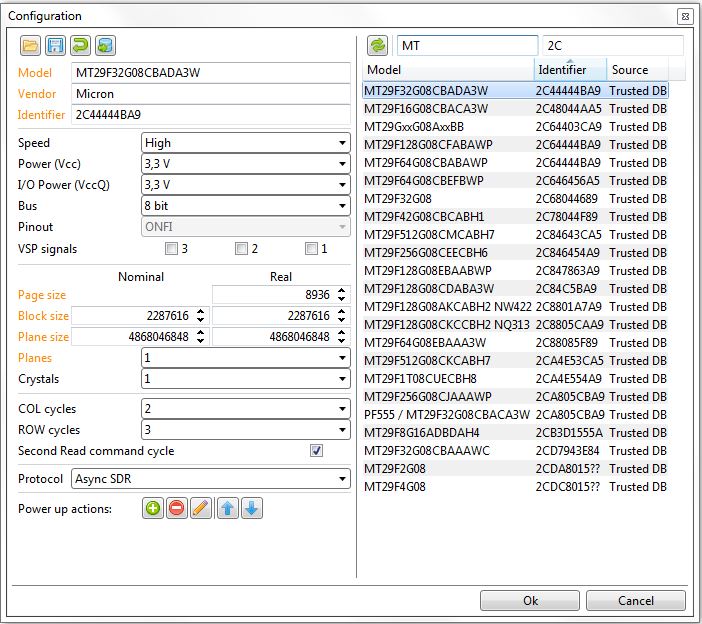Screen dimensions: 702x624
Task: Move power up action up
Action: tap(227, 509)
